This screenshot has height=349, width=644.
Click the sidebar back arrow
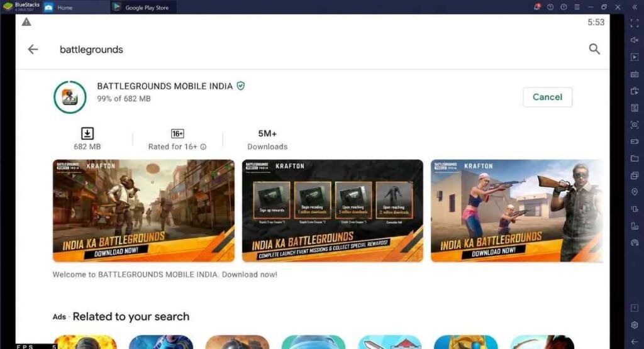(635, 341)
